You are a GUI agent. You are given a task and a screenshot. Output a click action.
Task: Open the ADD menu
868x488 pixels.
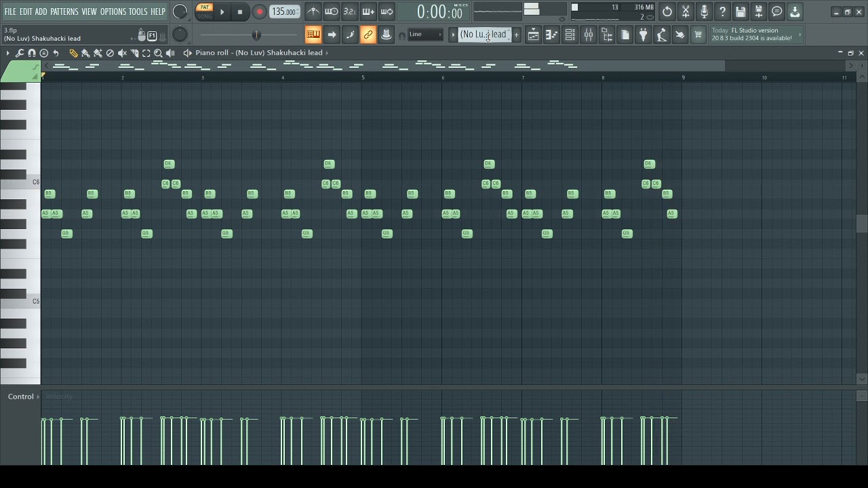tap(41, 12)
